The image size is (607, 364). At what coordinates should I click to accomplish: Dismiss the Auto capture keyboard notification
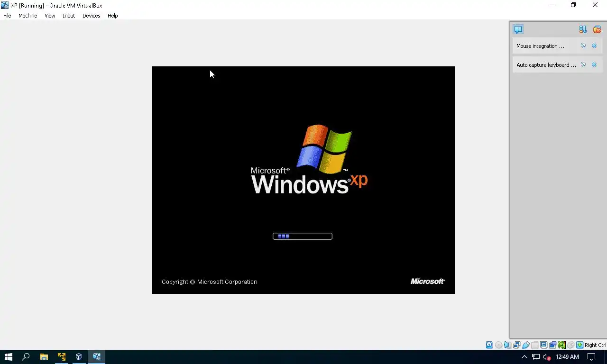click(594, 65)
